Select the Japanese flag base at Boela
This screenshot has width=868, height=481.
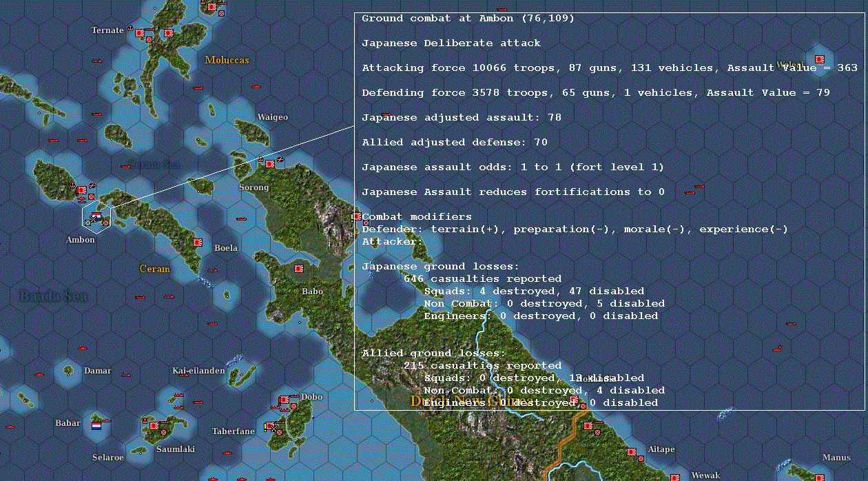[x=198, y=243]
